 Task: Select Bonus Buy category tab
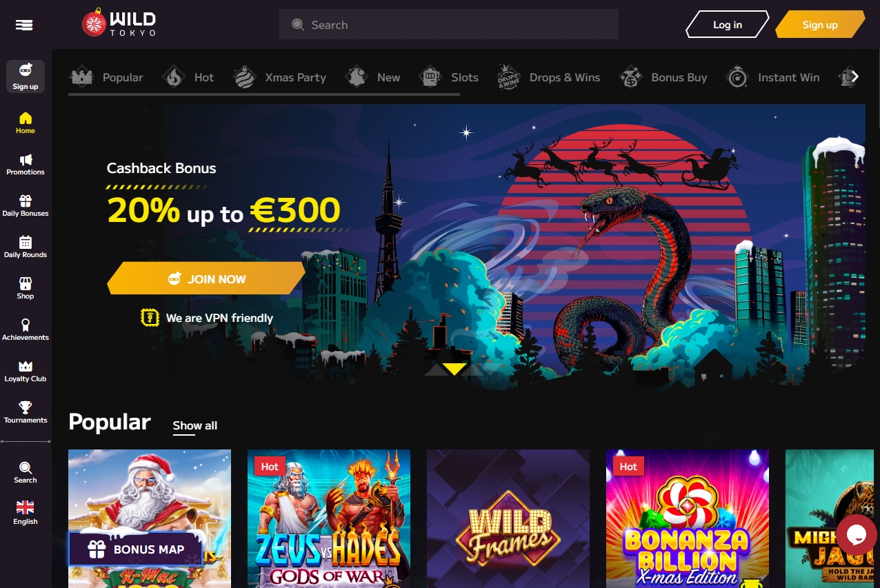(663, 78)
